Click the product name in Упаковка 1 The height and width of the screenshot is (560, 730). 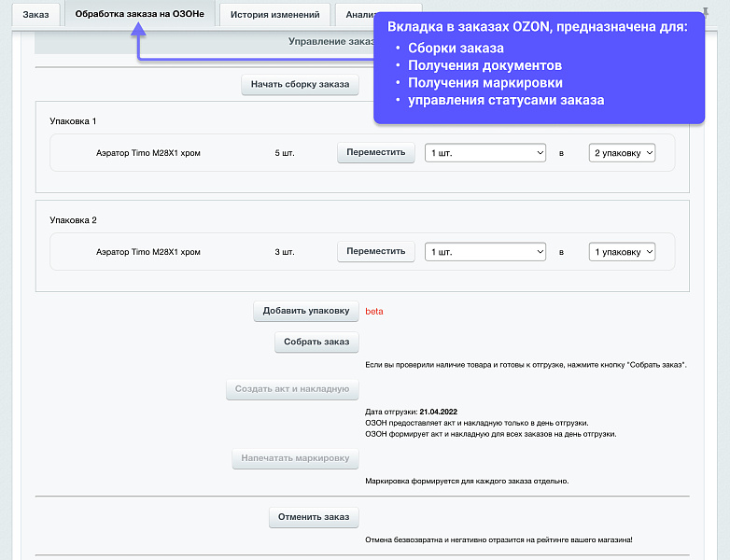[x=148, y=153]
